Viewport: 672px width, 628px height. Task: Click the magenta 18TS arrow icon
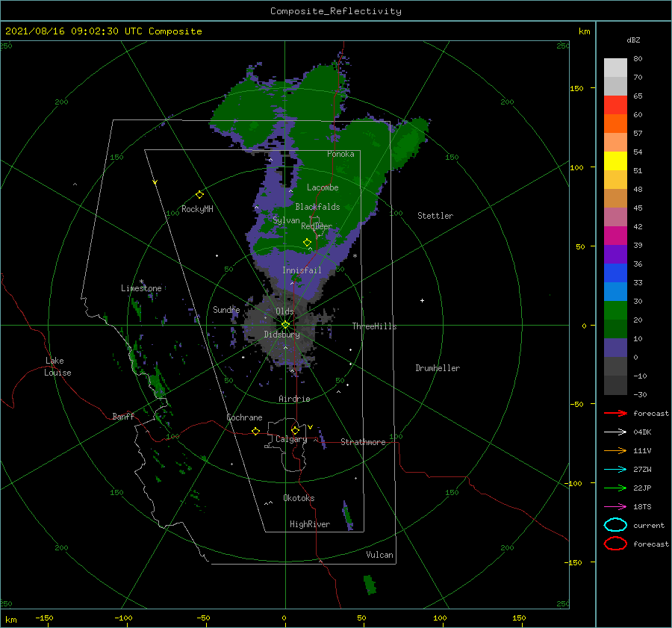pyautogui.click(x=616, y=507)
